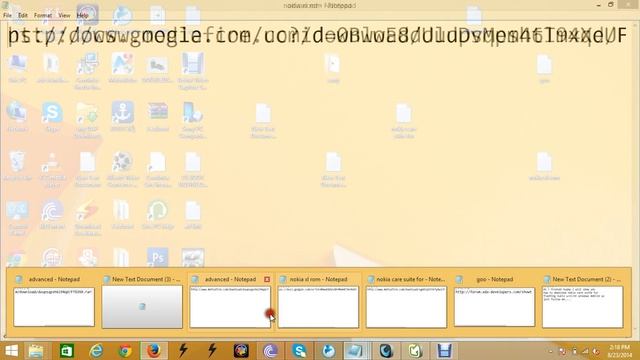Open Skype from the taskbar

pos(299,351)
